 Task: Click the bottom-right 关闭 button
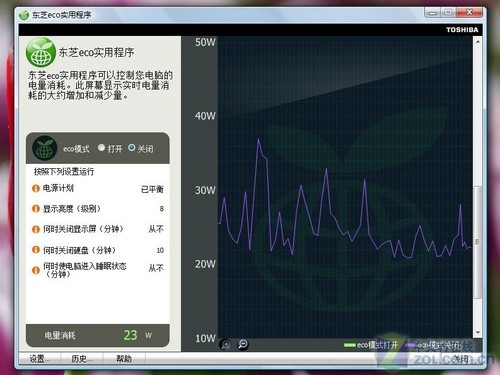461,359
